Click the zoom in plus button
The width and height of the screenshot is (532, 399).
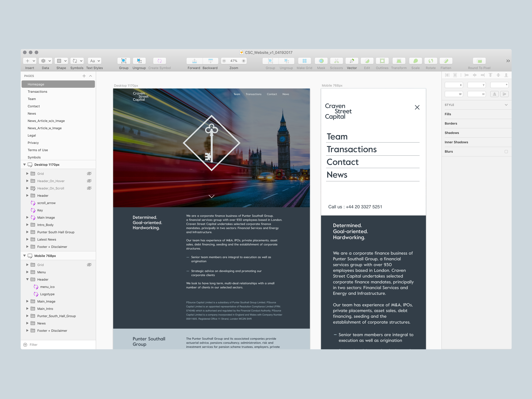pyautogui.click(x=243, y=61)
